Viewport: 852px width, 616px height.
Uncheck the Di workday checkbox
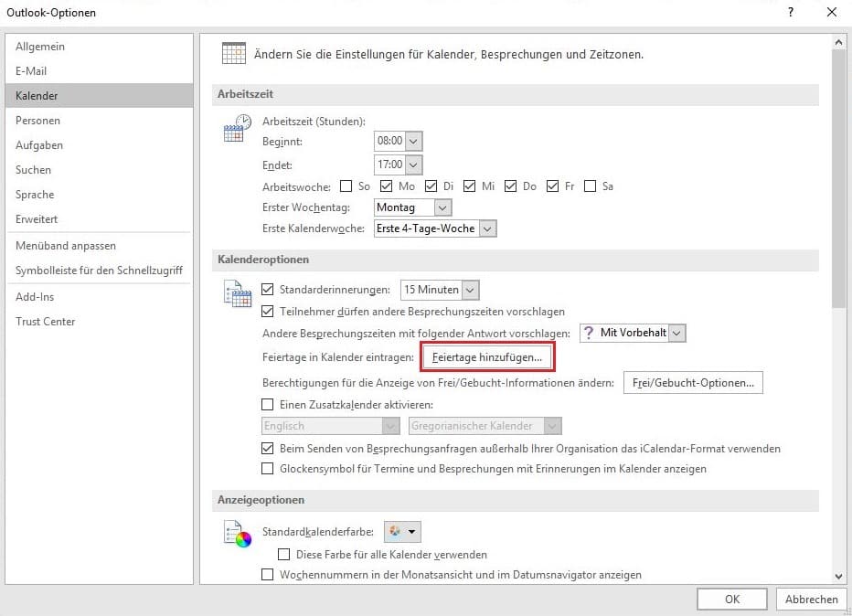coord(431,186)
